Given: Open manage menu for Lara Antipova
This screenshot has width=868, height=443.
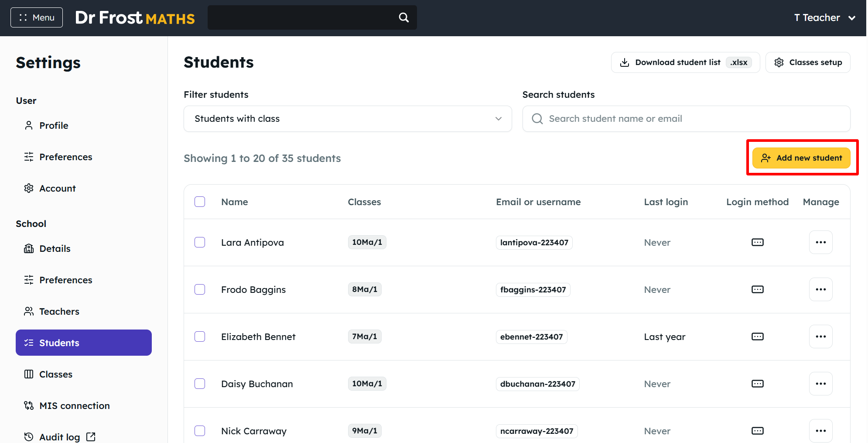Looking at the screenshot, I should (821, 242).
